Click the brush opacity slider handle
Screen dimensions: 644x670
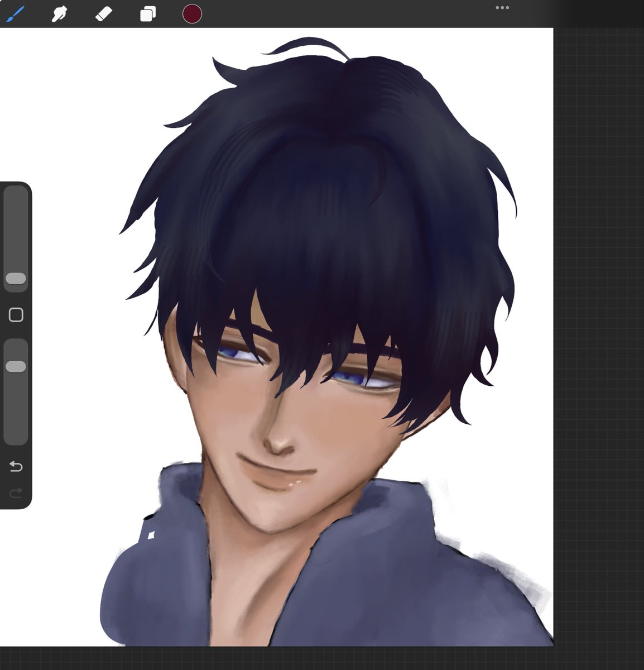[x=16, y=366]
